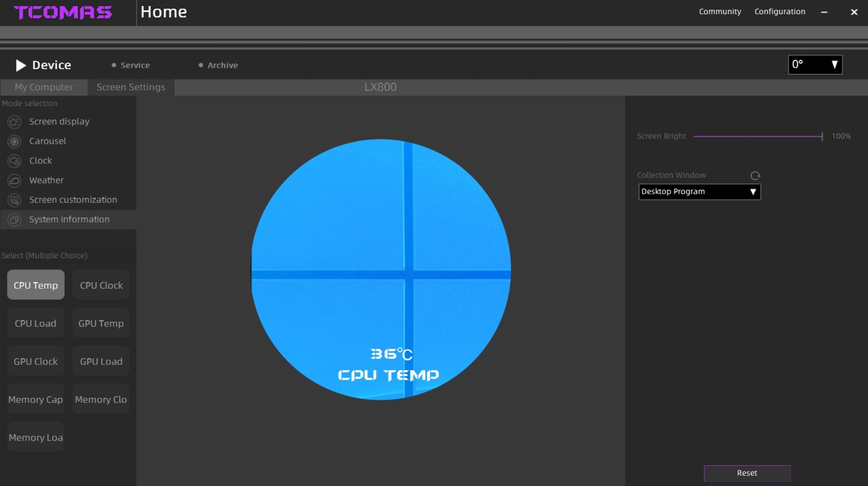The image size is (868, 486).
Task: Click the Device play arrow icon
Action: [x=21, y=66]
